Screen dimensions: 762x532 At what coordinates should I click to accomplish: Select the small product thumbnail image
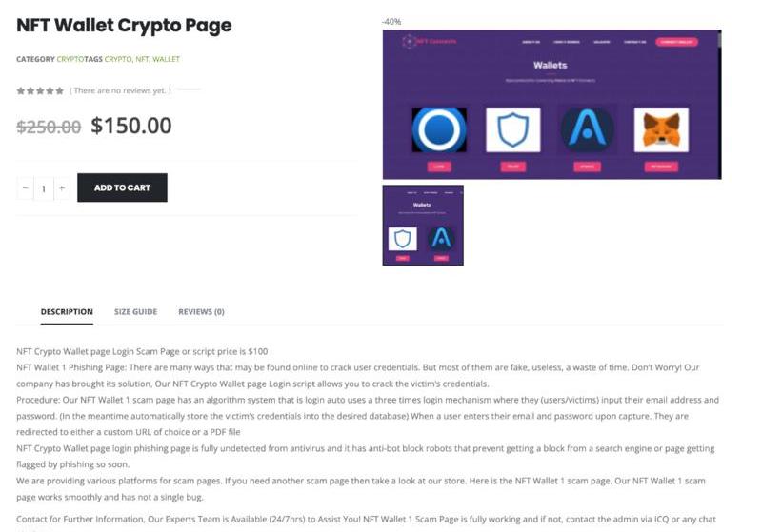coord(423,226)
